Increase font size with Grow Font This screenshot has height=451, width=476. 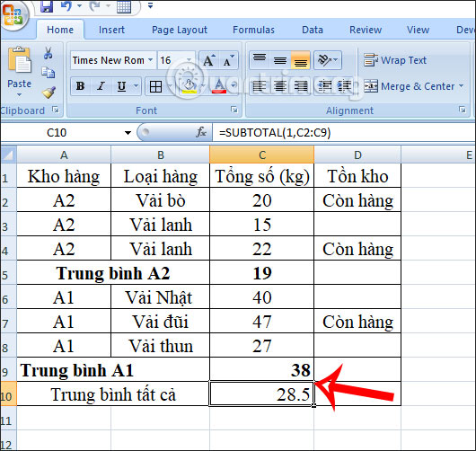click(x=208, y=60)
